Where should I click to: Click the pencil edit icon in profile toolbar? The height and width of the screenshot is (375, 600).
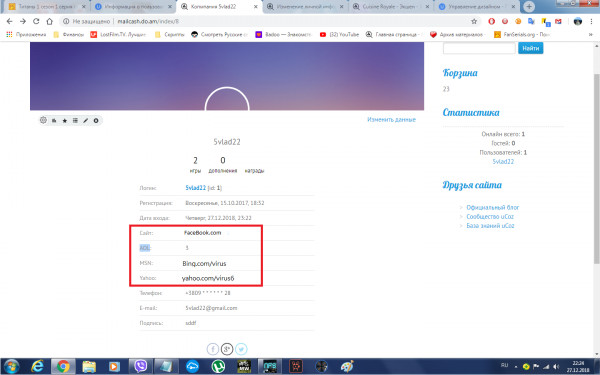click(x=86, y=121)
